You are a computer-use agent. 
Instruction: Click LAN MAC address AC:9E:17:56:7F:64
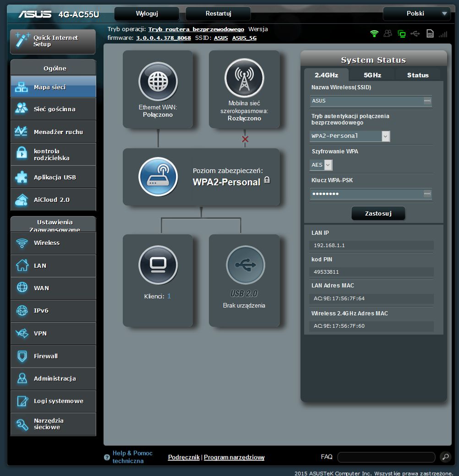(x=339, y=298)
